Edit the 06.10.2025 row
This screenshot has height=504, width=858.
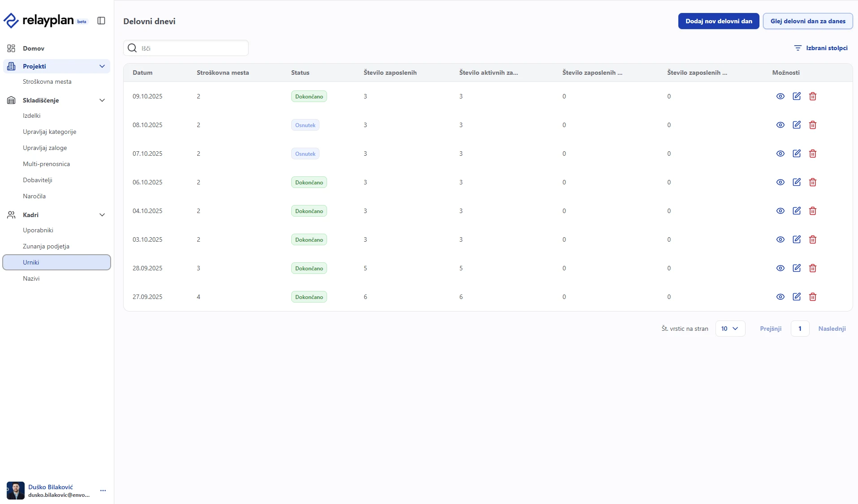coord(797,182)
